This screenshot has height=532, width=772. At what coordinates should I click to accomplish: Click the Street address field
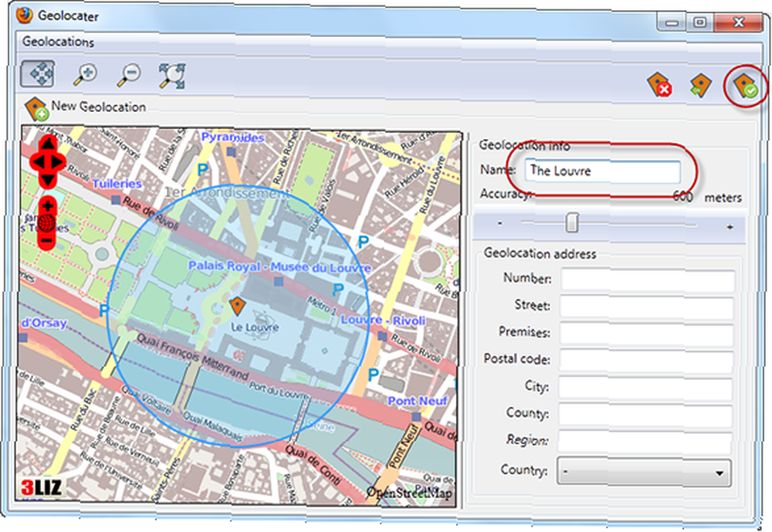pyautogui.click(x=647, y=308)
